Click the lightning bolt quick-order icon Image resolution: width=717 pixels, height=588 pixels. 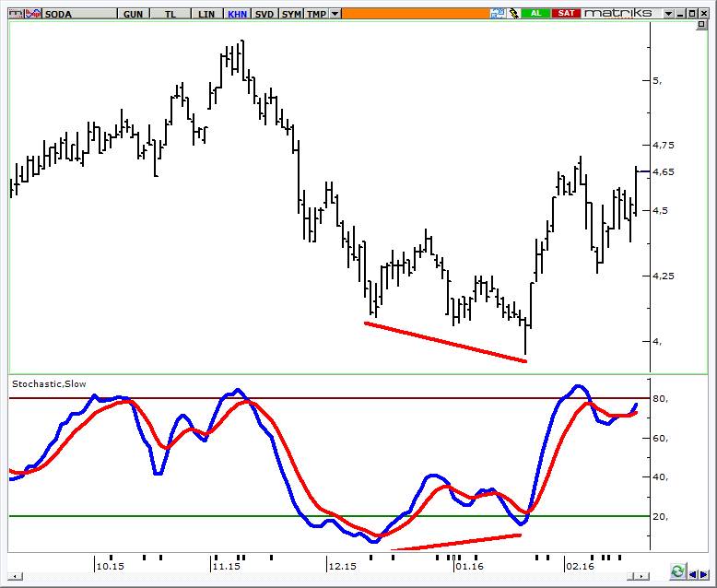point(514,13)
